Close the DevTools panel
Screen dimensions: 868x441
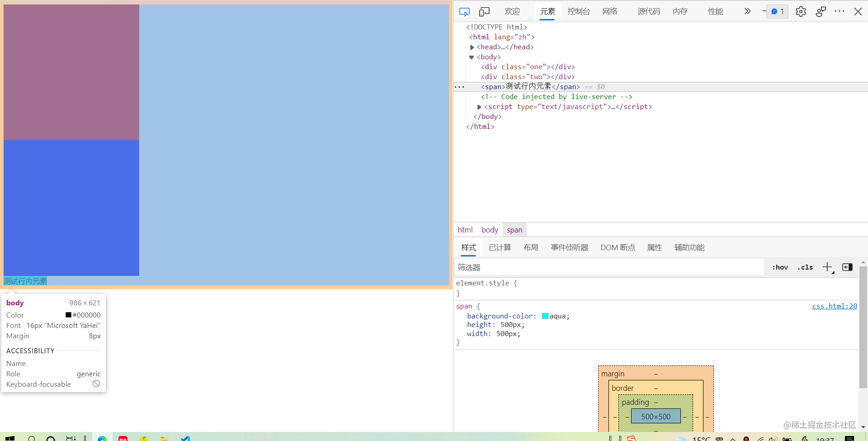click(x=858, y=11)
